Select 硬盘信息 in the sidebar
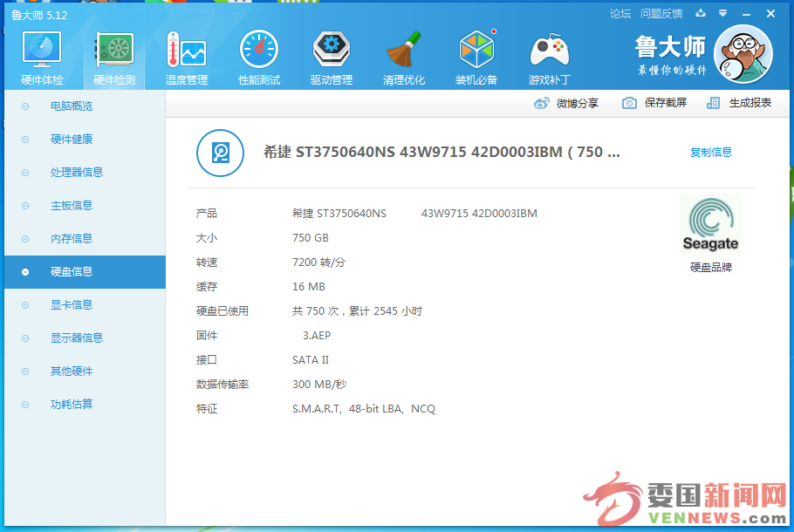Viewport: 794px width, 532px height. point(86,272)
